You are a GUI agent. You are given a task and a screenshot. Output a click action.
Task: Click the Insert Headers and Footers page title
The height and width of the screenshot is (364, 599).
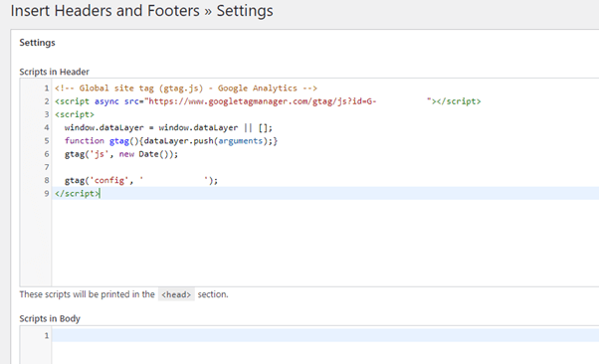click(141, 11)
